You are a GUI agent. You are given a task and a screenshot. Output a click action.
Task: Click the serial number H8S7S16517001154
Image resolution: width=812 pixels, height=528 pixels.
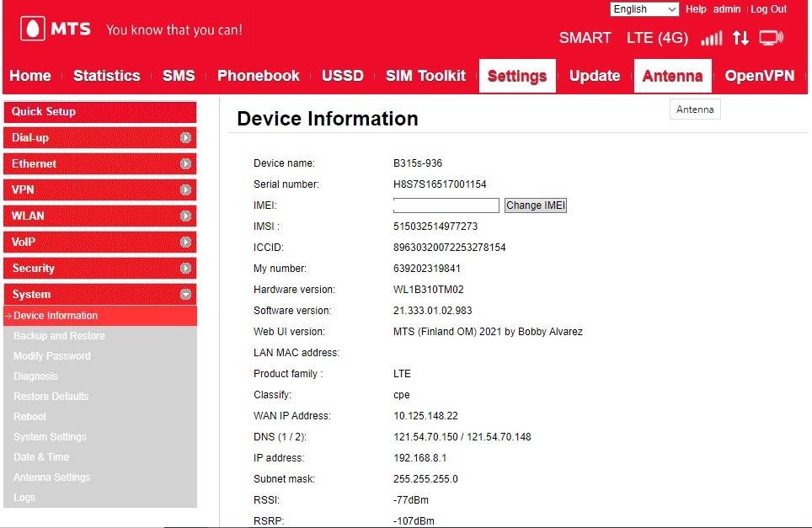[x=440, y=184]
